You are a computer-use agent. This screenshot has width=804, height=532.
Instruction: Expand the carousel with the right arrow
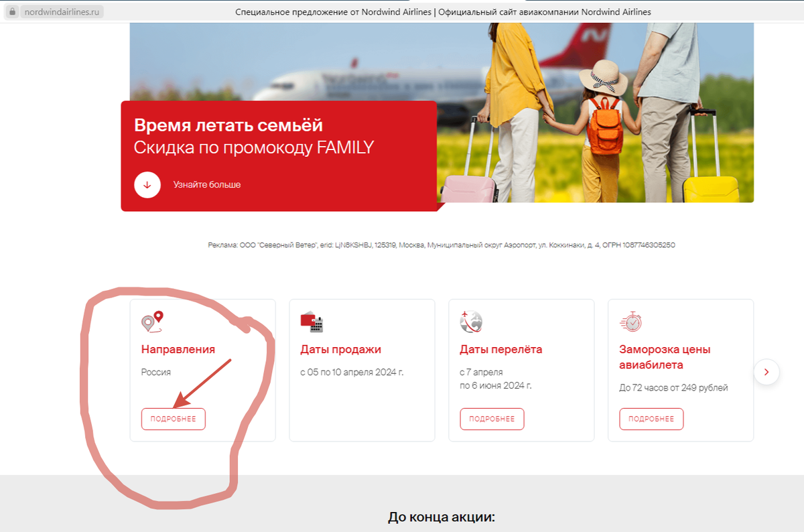(766, 372)
